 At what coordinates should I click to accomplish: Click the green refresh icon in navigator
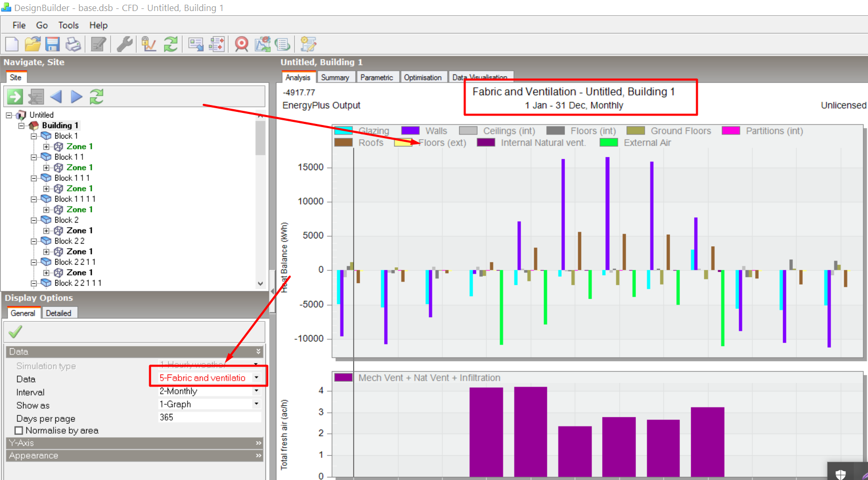point(97,97)
